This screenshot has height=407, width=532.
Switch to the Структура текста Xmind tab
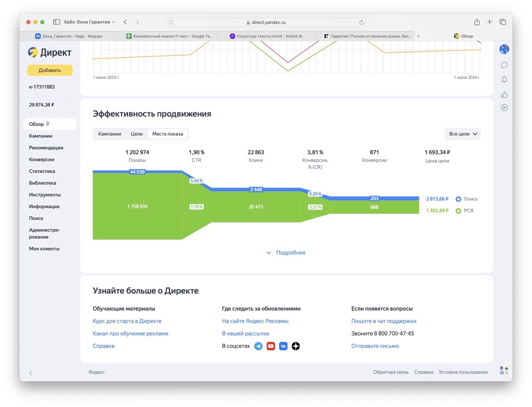pos(266,36)
